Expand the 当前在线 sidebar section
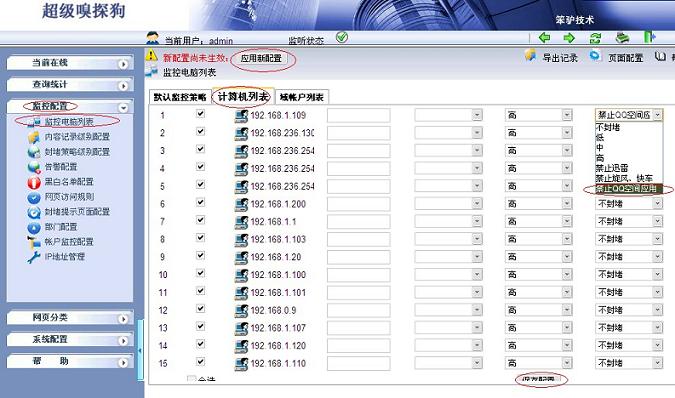Screen dimensions: 675x398 pos(70,63)
